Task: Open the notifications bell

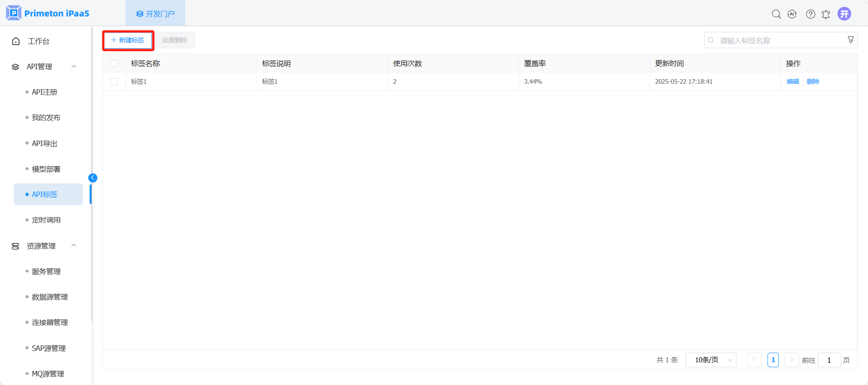Action: (x=826, y=14)
